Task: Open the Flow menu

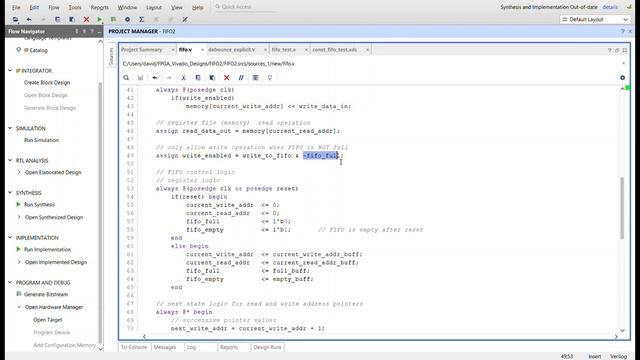Action: (53, 7)
